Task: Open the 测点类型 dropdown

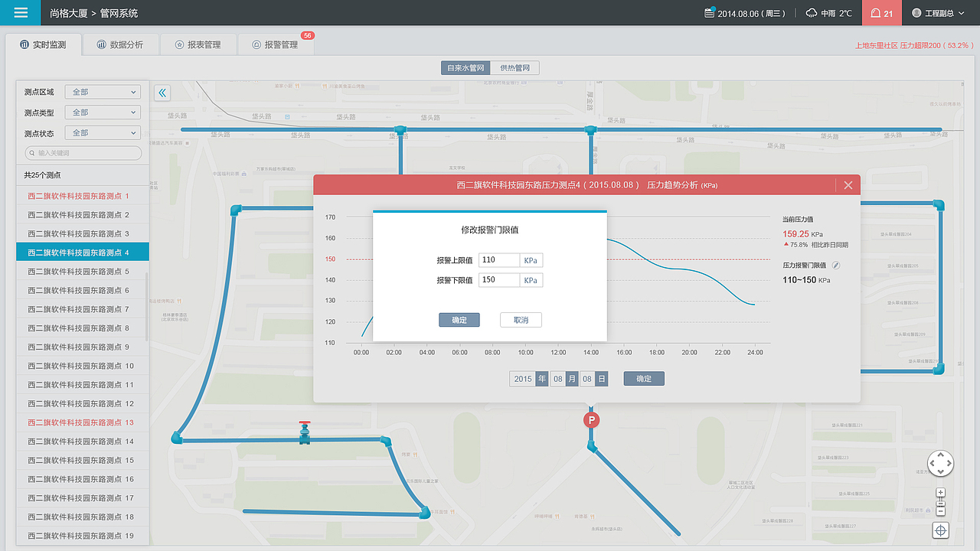Action: [103, 112]
